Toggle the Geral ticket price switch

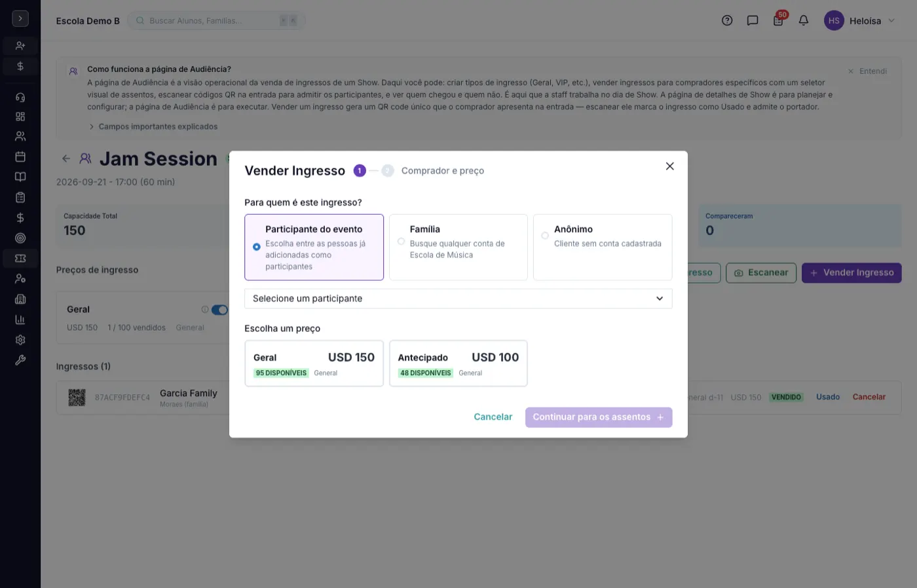pos(219,310)
